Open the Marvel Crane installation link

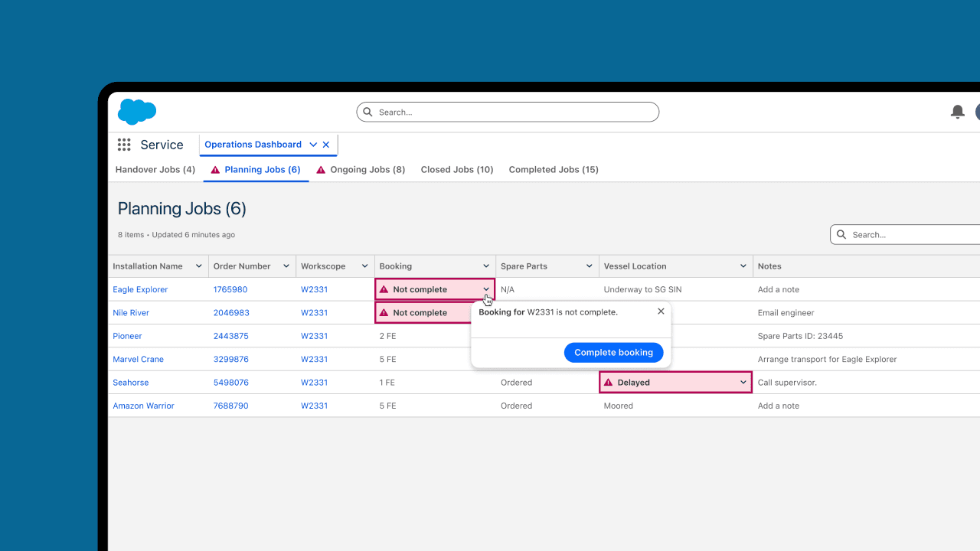pyautogui.click(x=138, y=359)
